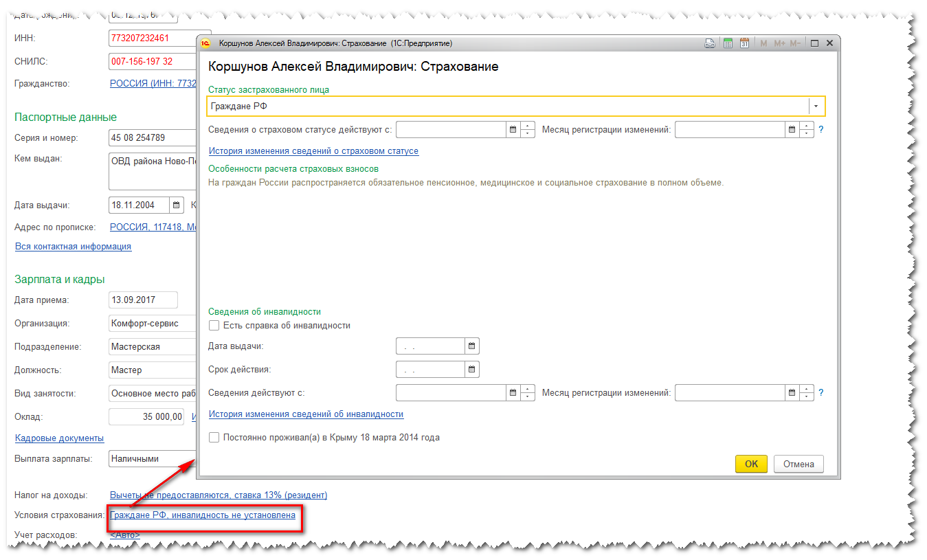
Task: Click the СНИЛС field 007-156-197 32
Action: (153, 61)
